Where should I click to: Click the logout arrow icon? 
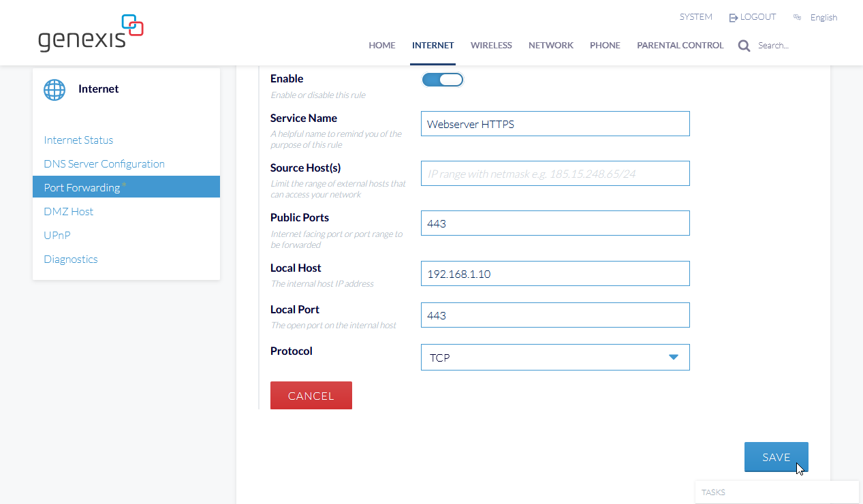(734, 18)
